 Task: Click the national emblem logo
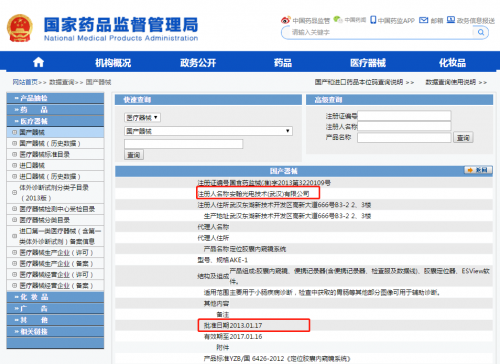(20, 28)
